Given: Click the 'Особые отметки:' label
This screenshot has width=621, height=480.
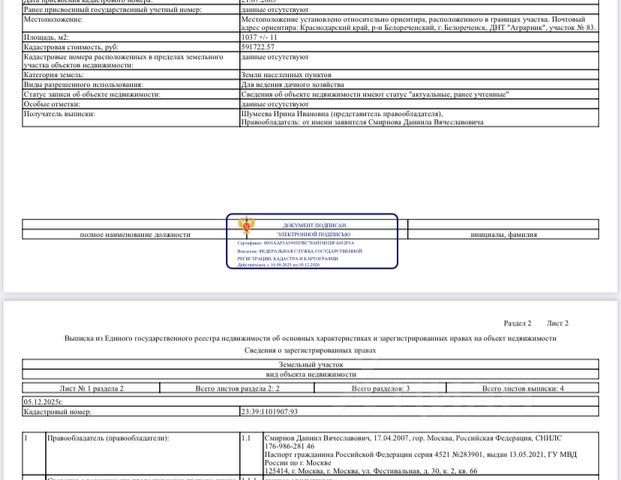Looking at the screenshot, I should (52, 104).
